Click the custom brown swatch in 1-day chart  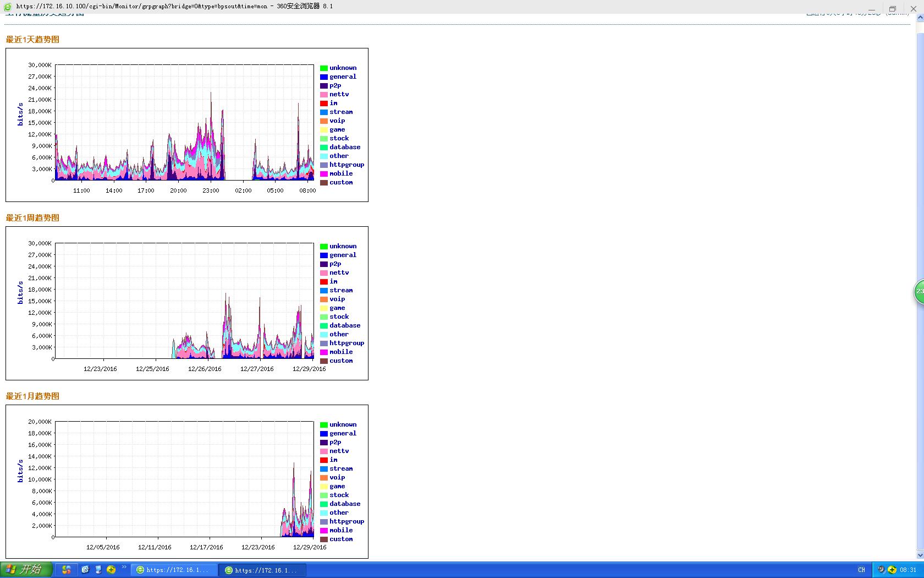point(324,183)
